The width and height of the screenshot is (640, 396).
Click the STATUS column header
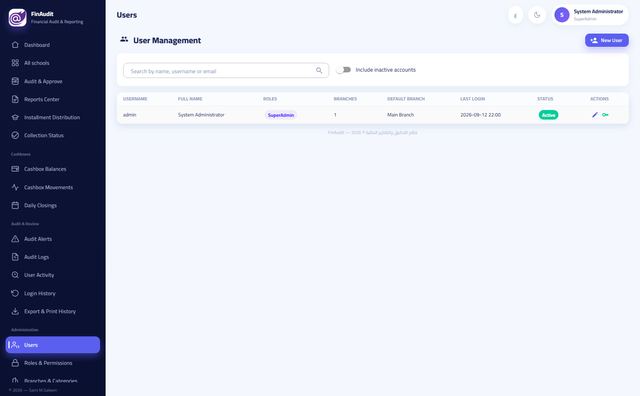pos(545,99)
